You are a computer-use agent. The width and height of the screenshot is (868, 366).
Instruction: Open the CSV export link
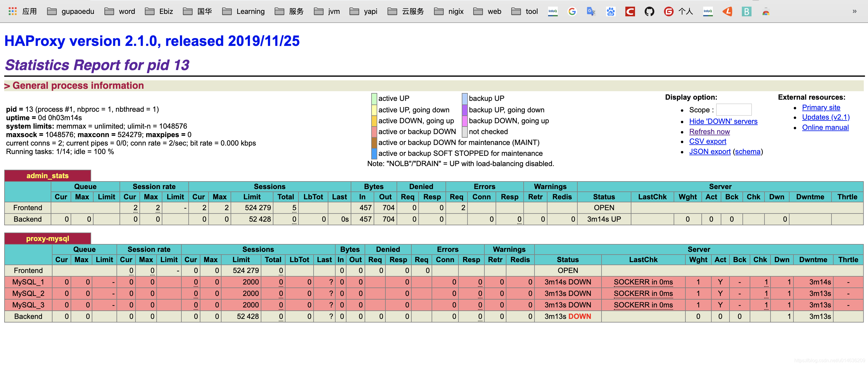pyautogui.click(x=707, y=141)
